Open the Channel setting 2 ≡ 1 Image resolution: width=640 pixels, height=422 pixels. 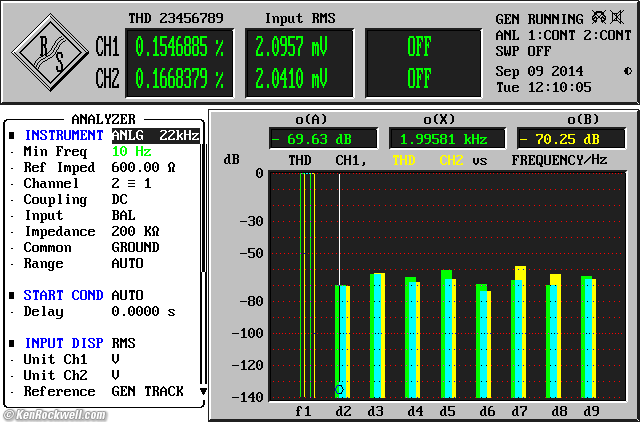[131, 183]
